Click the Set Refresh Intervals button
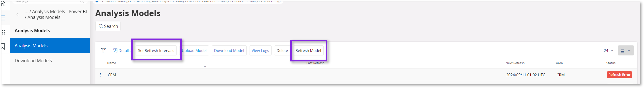644x88 pixels. pyautogui.click(x=156, y=50)
